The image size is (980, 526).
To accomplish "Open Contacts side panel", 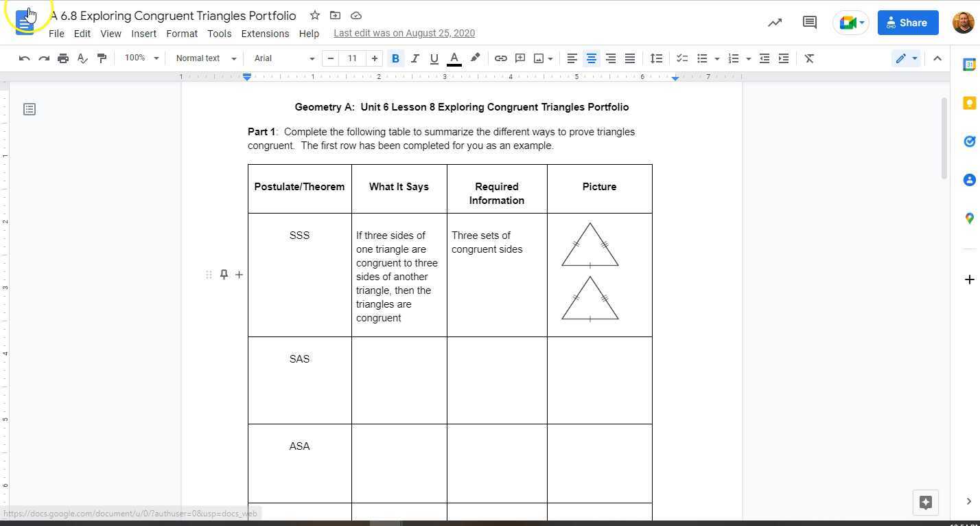I will 969,180.
